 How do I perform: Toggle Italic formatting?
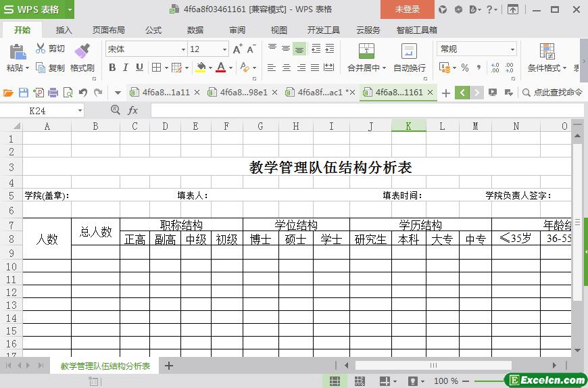pyautogui.click(x=126, y=68)
